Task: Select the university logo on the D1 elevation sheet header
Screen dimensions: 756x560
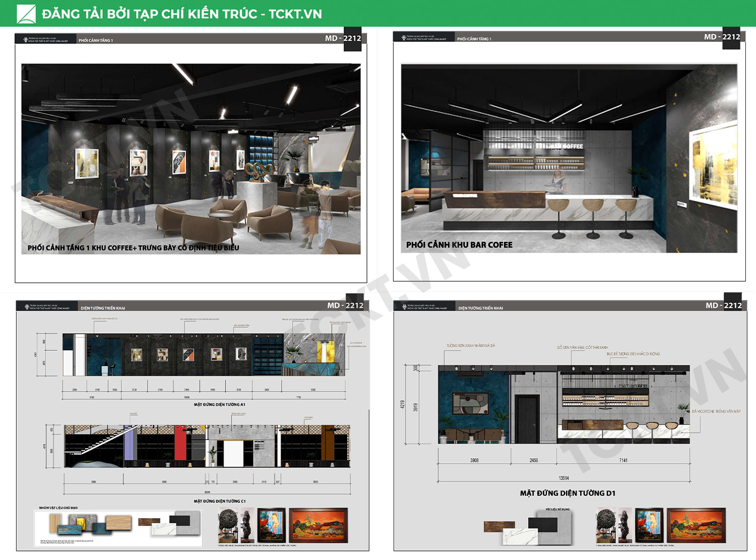Action: (x=404, y=307)
